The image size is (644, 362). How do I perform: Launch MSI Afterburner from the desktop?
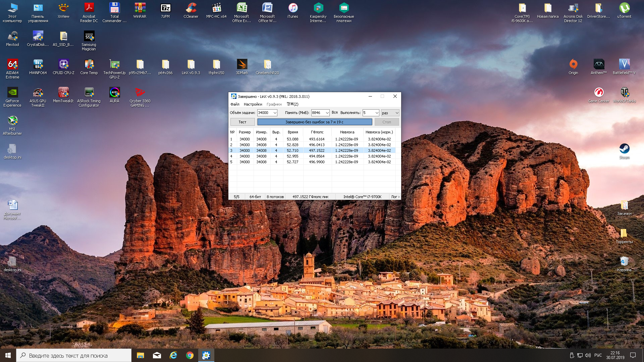12,121
